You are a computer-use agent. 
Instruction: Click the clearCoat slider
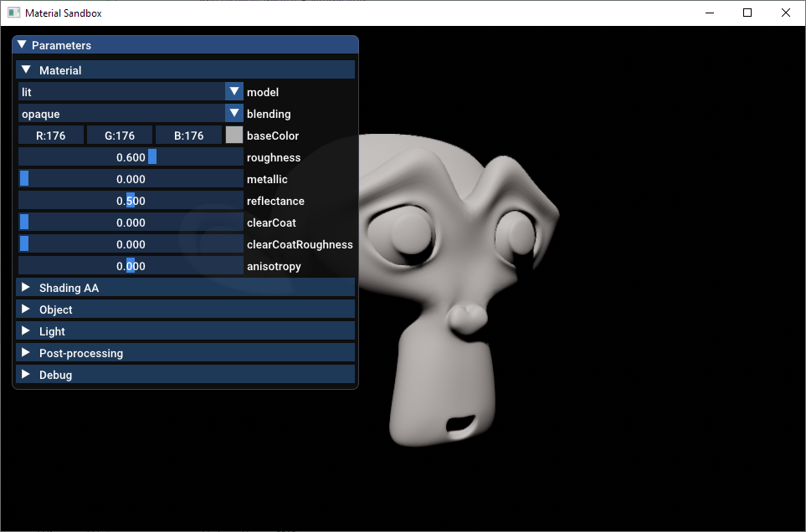[131, 223]
